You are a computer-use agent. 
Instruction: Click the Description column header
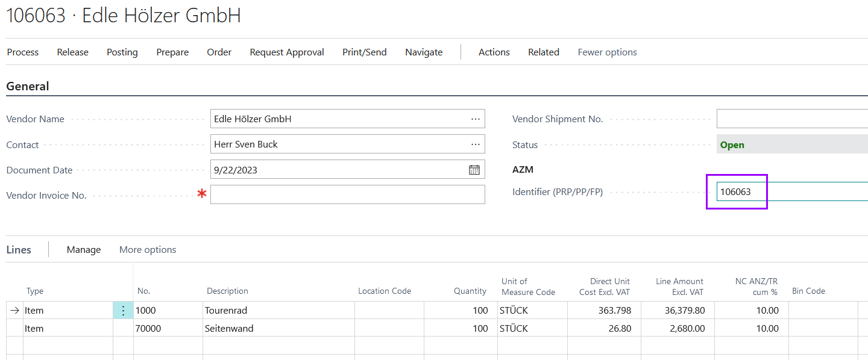coord(227,291)
